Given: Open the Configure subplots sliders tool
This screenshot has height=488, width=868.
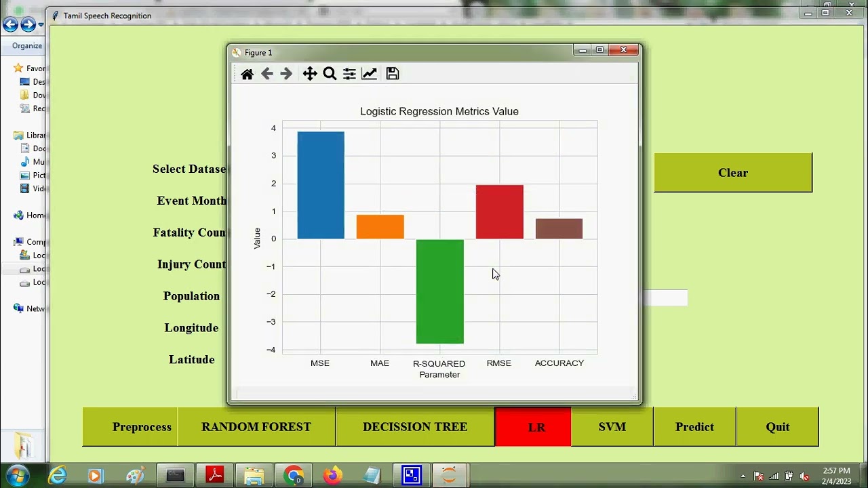Looking at the screenshot, I should pyautogui.click(x=349, y=74).
